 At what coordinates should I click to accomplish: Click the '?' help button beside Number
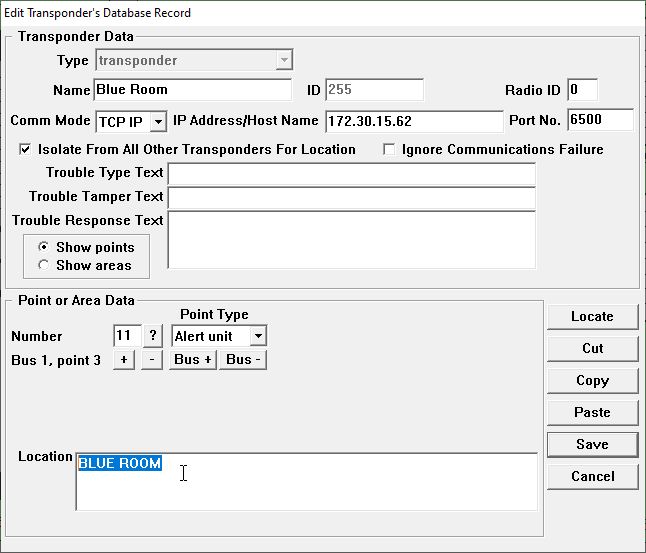(x=153, y=336)
